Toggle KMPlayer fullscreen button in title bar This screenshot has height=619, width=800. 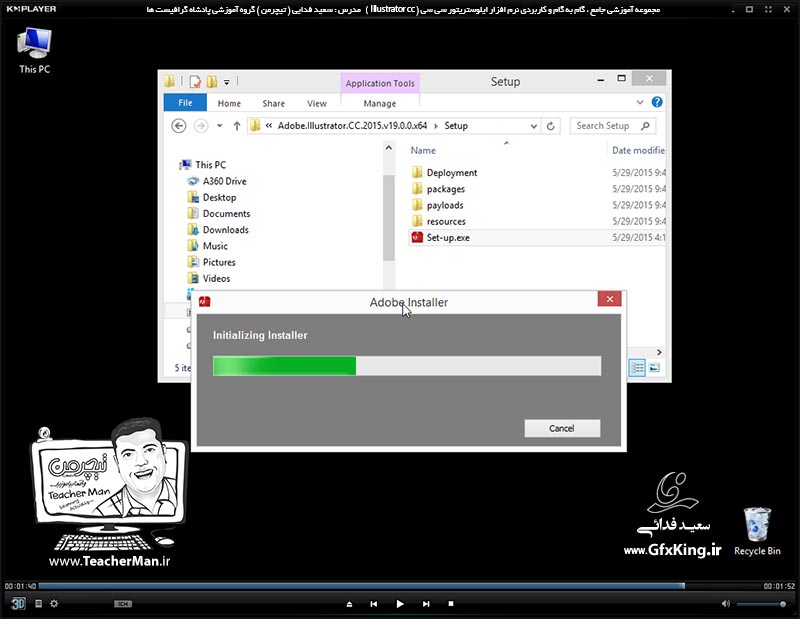768,9
